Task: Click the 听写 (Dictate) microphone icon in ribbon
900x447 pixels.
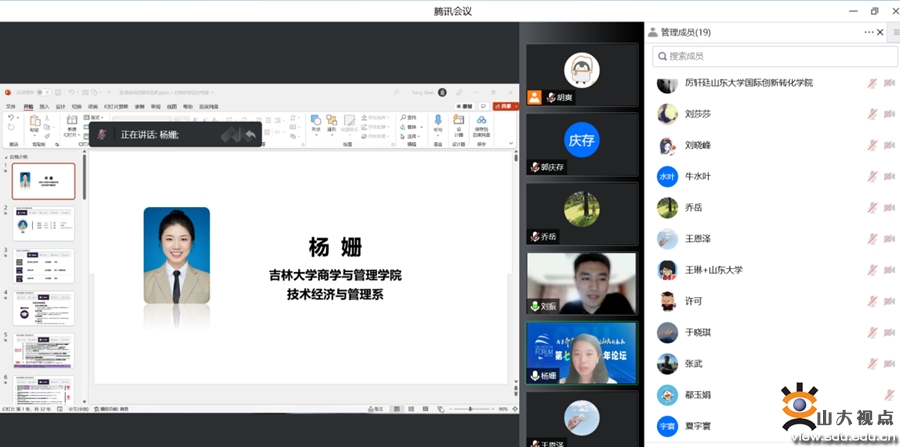Action: pos(437,123)
